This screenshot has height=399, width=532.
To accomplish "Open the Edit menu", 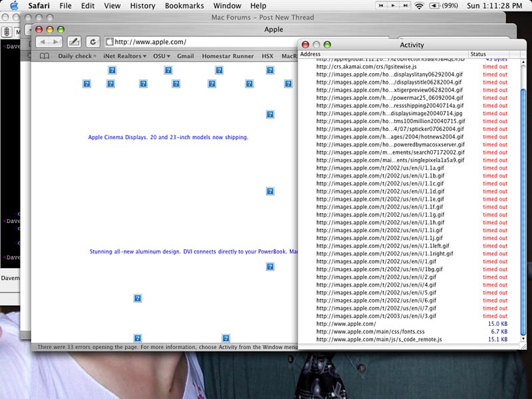I will tap(88, 6).
